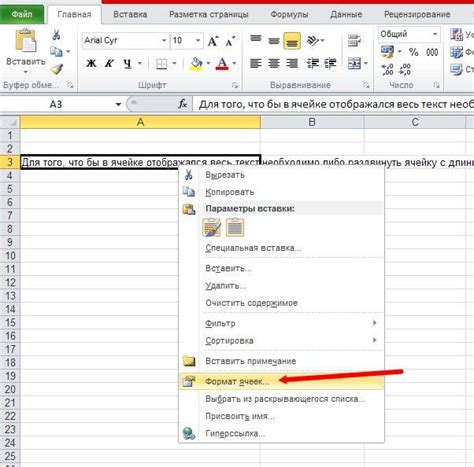Image resolution: width=474 pixels, height=467 pixels.
Task: Click the Copy icon in ribbon
Action: [56, 51]
